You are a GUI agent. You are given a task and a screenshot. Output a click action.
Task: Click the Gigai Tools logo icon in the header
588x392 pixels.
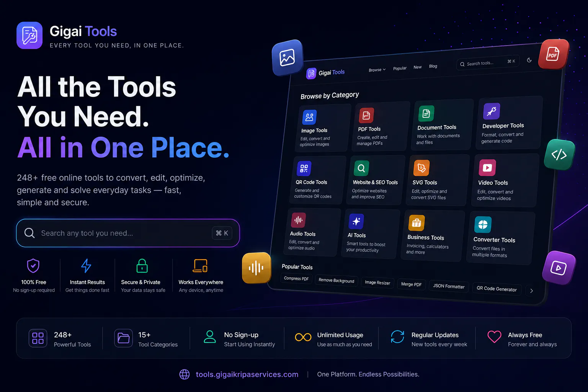pos(29,36)
